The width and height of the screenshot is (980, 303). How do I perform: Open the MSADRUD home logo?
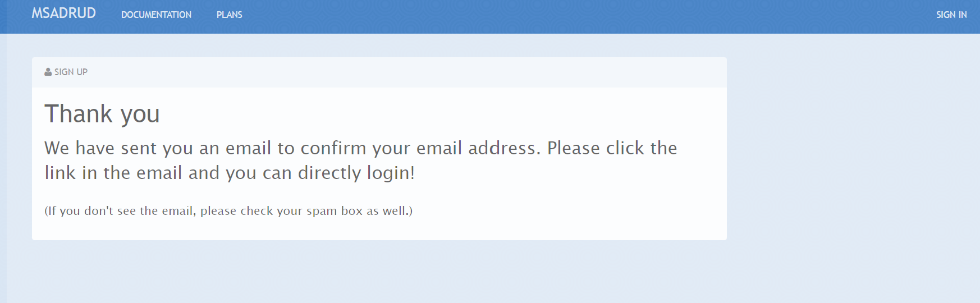pyautogui.click(x=63, y=13)
